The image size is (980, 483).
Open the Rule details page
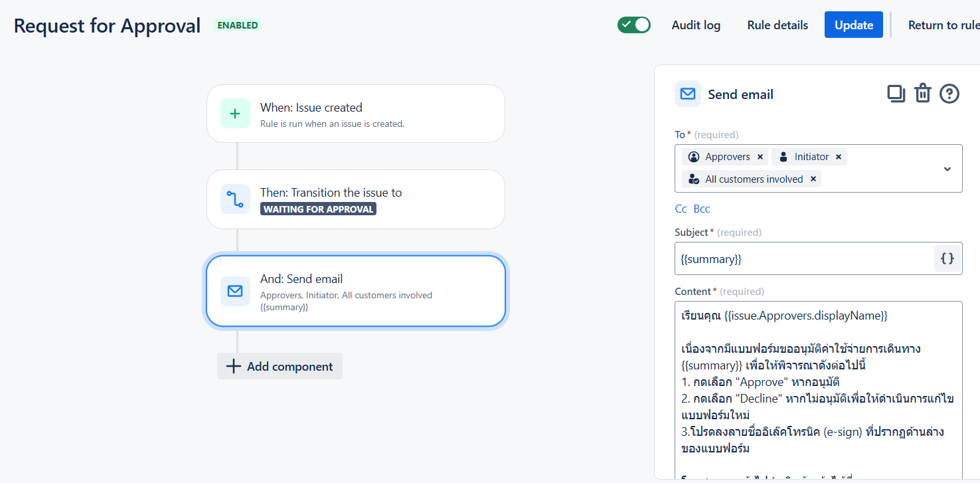[777, 25]
